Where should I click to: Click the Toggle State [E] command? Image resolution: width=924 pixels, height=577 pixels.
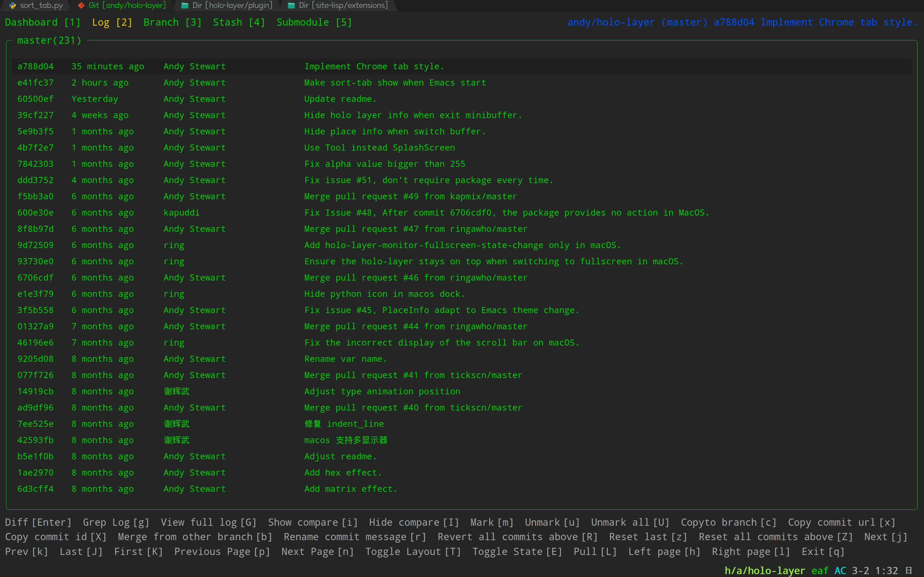[517, 551]
